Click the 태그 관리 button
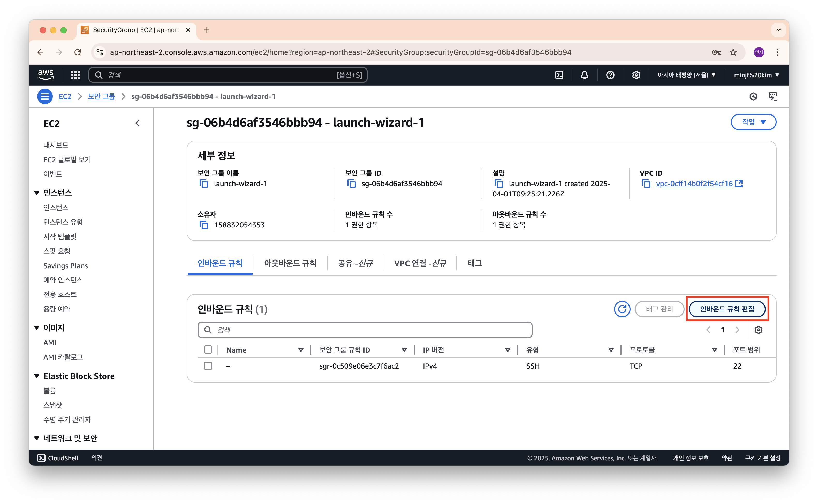This screenshot has height=504, width=818. coord(659,309)
